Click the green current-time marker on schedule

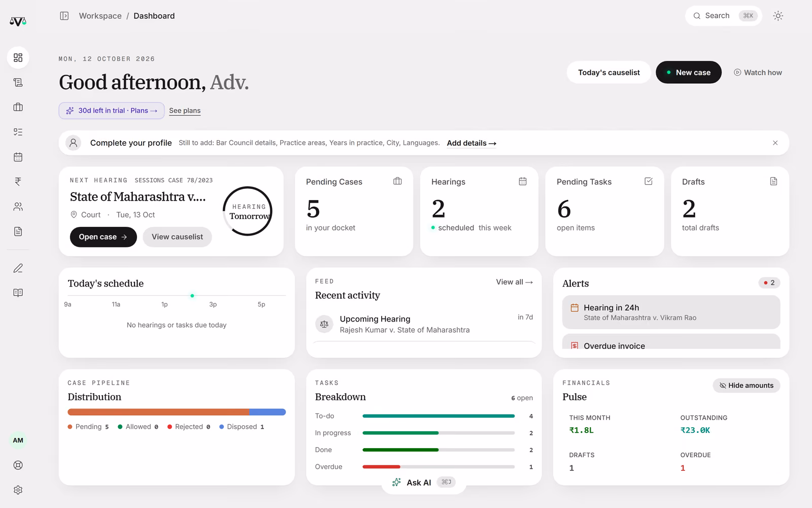pyautogui.click(x=192, y=296)
